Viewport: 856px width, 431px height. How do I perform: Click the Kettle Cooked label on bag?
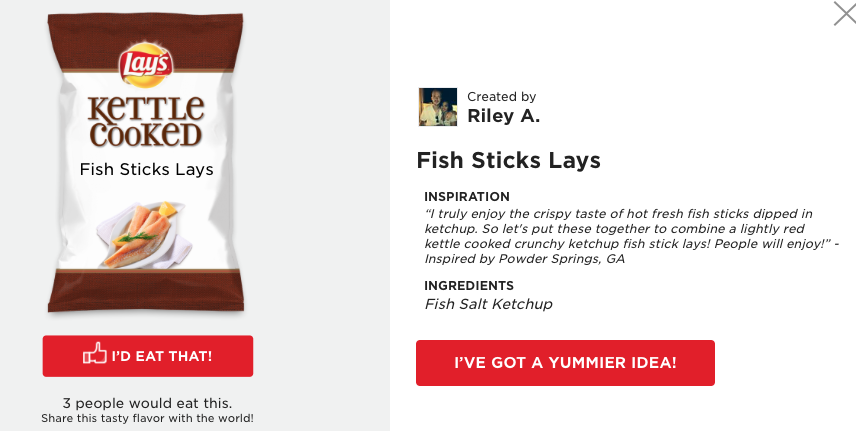click(x=147, y=120)
